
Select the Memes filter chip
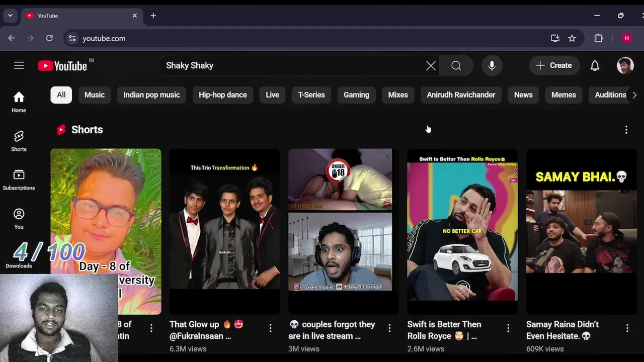(x=563, y=95)
